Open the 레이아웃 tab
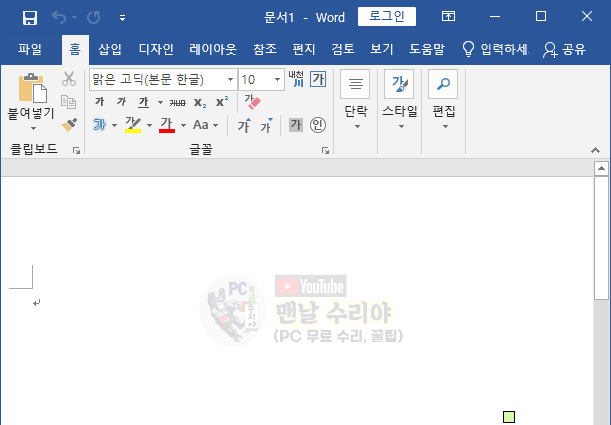 point(213,49)
